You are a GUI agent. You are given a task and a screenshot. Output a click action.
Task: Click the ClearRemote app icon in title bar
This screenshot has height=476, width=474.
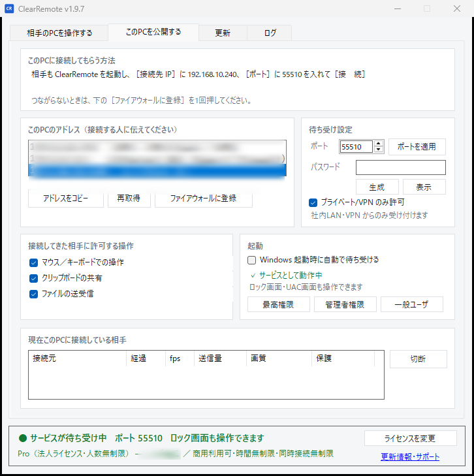[x=9, y=8]
